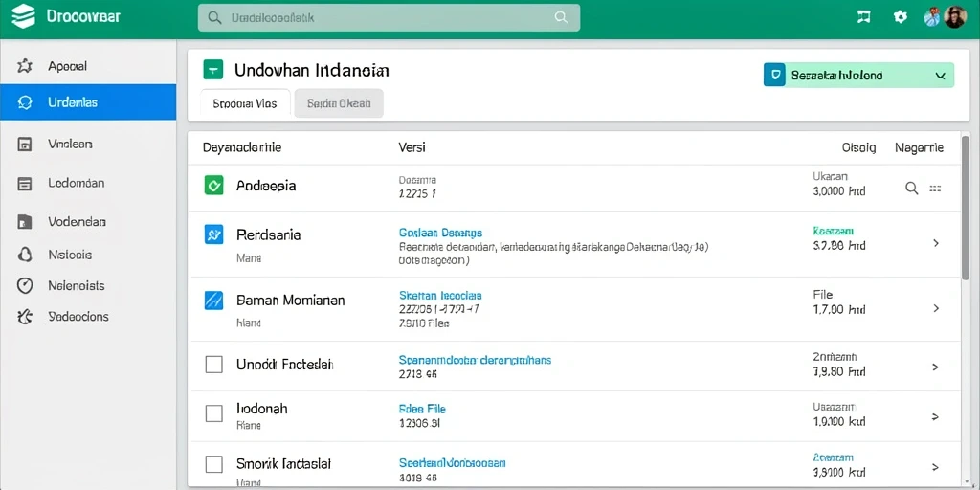Click the folder icon beside Vodendan
Screen dimensions: 980x490
[x=25, y=222]
